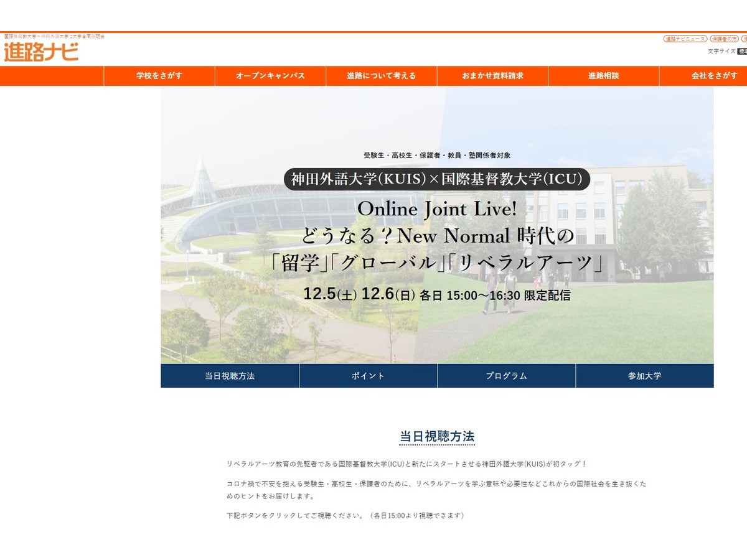Go to おまかせ資料請求 page

pyautogui.click(x=492, y=76)
